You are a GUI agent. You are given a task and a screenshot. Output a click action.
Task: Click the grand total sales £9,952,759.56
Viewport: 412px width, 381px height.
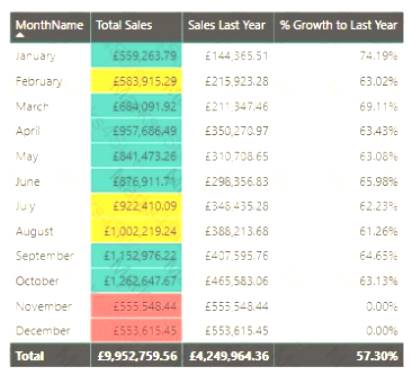pyautogui.click(x=137, y=356)
